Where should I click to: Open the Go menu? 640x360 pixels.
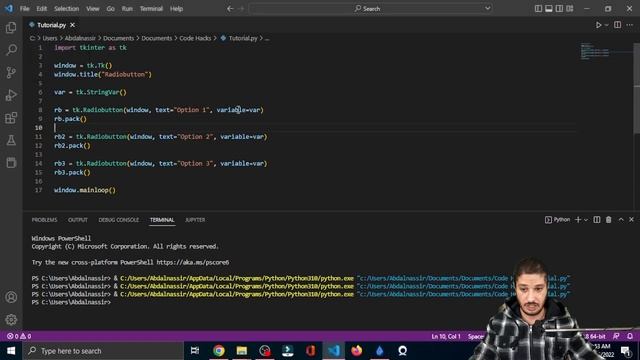[111, 9]
